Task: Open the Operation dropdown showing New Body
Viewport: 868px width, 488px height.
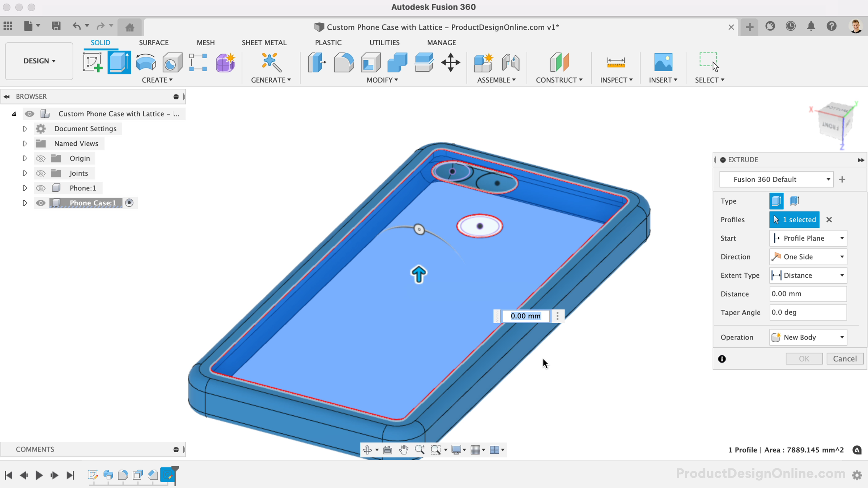Action: [x=808, y=337]
